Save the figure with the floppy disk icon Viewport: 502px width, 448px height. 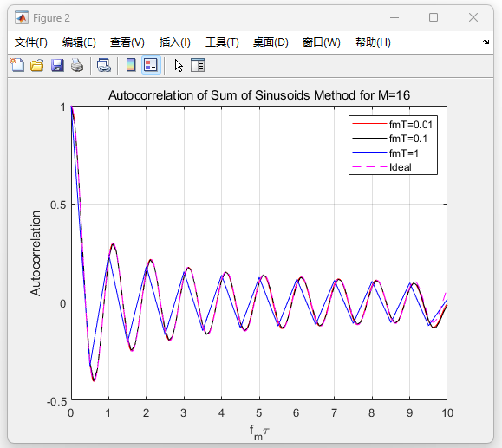[57, 65]
